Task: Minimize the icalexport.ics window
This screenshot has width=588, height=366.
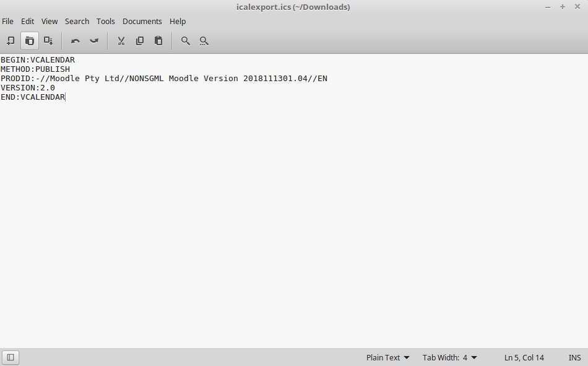Action: (548, 7)
